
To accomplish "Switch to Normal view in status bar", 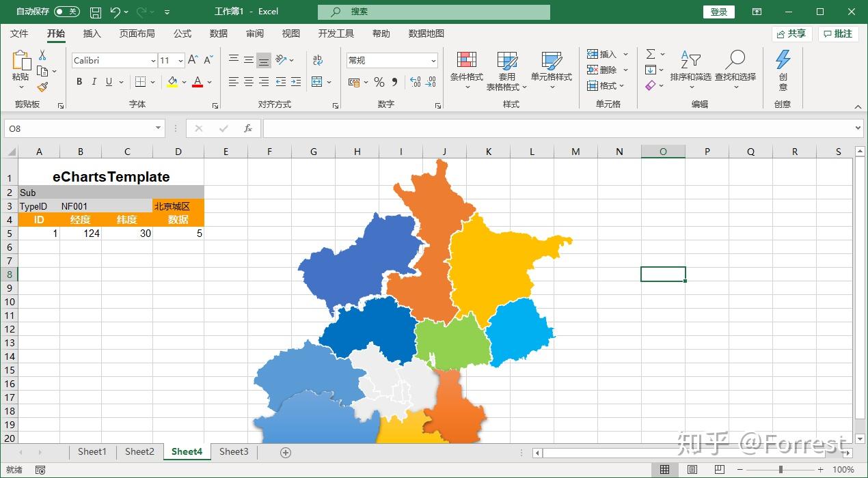I will [x=664, y=470].
